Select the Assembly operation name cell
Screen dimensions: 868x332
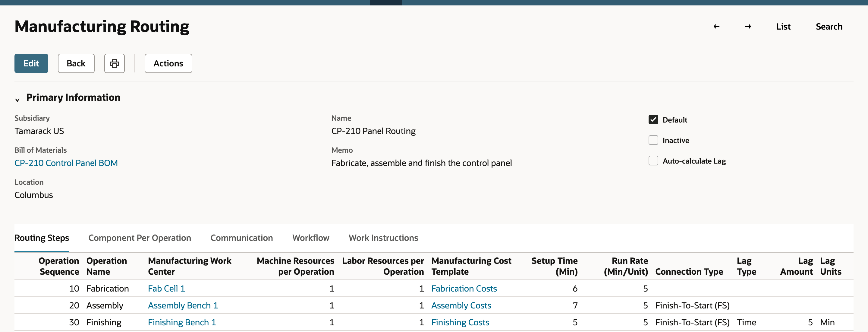coord(105,305)
